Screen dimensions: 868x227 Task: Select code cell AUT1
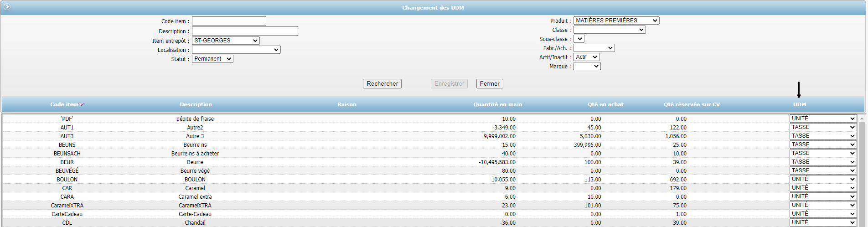tap(67, 128)
